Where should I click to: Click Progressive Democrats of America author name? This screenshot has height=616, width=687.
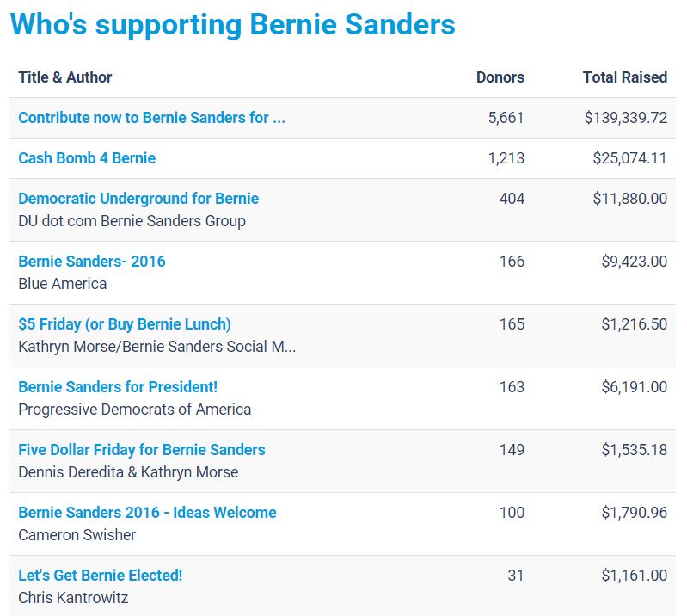135,410
